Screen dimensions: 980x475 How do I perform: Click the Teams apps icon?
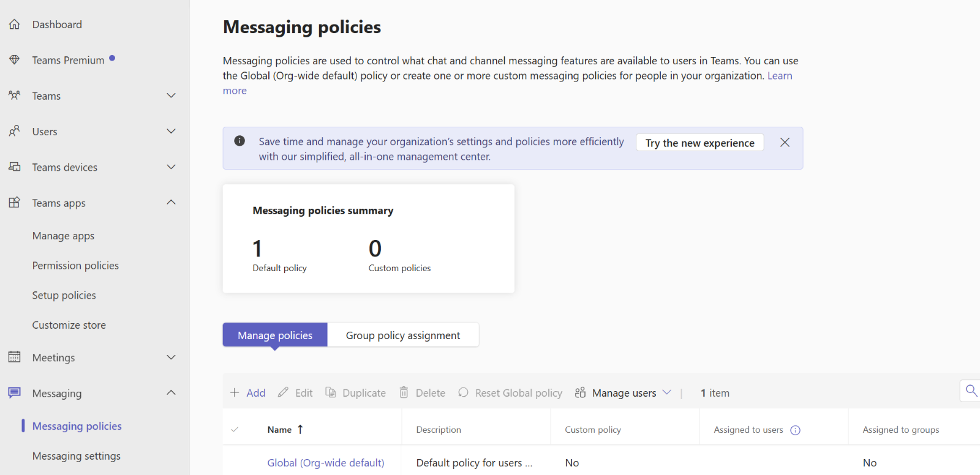pos(15,203)
